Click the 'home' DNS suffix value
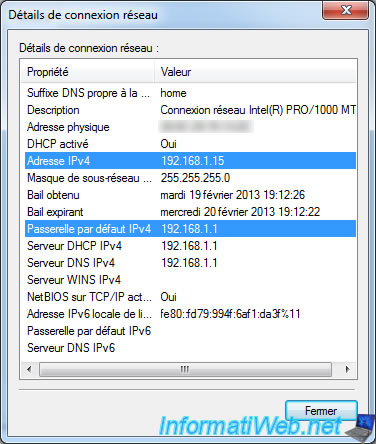 (x=173, y=93)
